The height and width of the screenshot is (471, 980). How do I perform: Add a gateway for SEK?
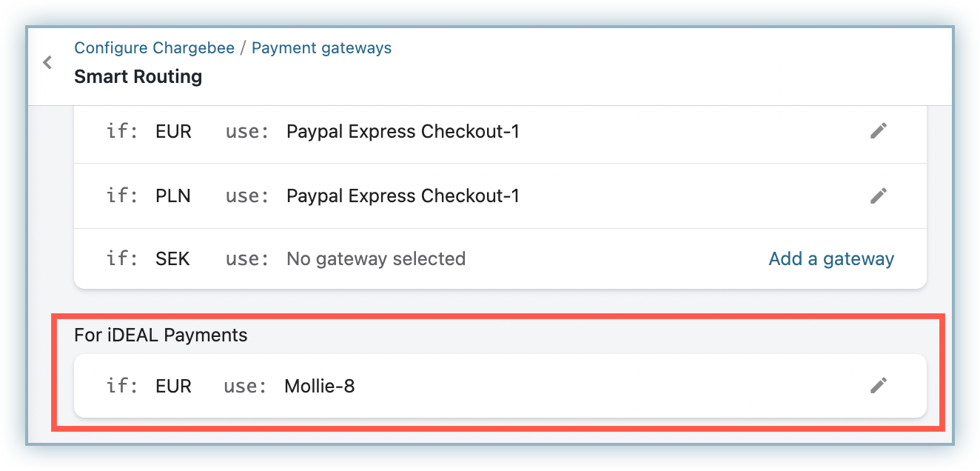[x=830, y=258]
